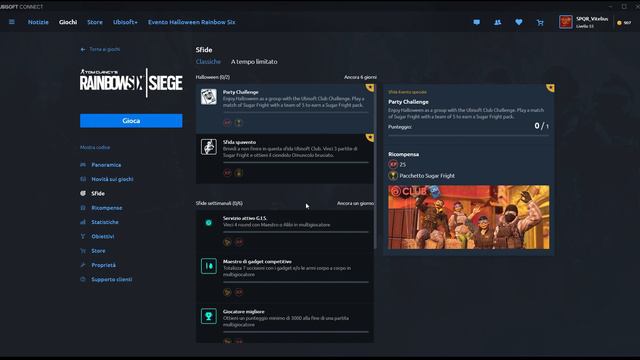
Task: Open the Notizie top menu
Action: tap(38, 22)
